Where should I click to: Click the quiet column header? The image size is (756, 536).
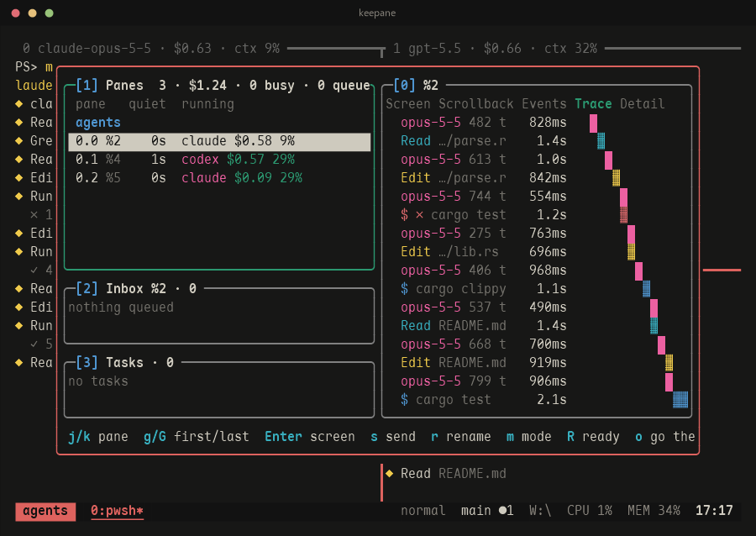coord(147,103)
